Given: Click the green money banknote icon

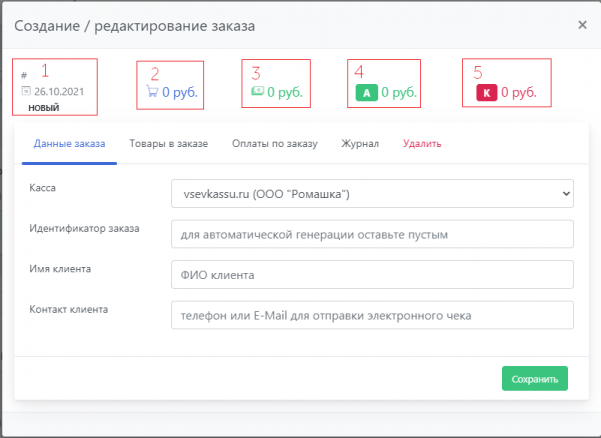Looking at the screenshot, I should tap(257, 91).
